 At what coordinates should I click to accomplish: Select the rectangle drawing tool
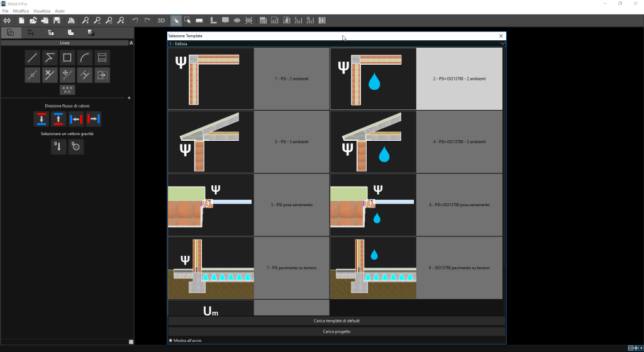tap(67, 58)
